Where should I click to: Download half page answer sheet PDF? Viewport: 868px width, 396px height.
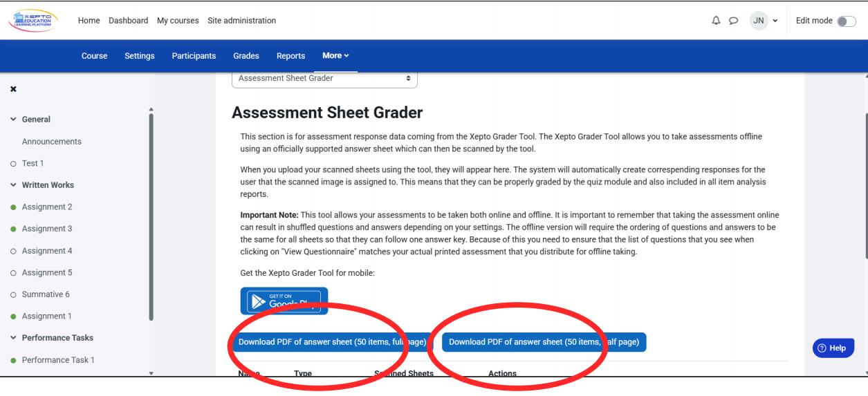coord(544,342)
